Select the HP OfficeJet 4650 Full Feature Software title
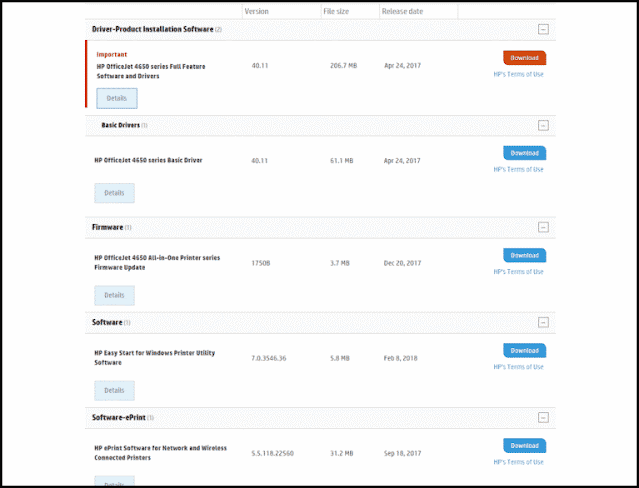639x488 pixels. 151,71
